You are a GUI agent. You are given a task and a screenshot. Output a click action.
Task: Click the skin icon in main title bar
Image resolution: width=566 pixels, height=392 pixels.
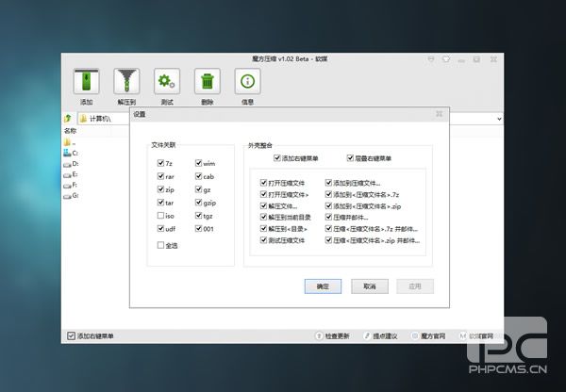[x=446, y=58]
